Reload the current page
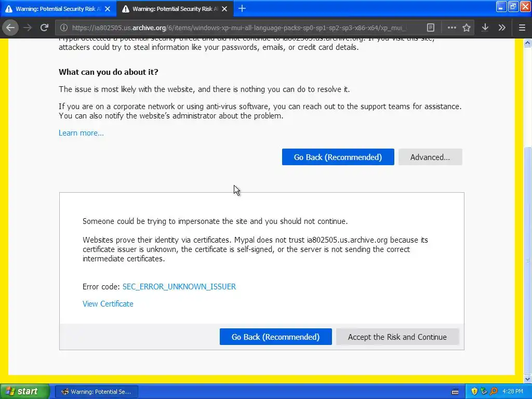The height and width of the screenshot is (399, 532). pyautogui.click(x=44, y=28)
